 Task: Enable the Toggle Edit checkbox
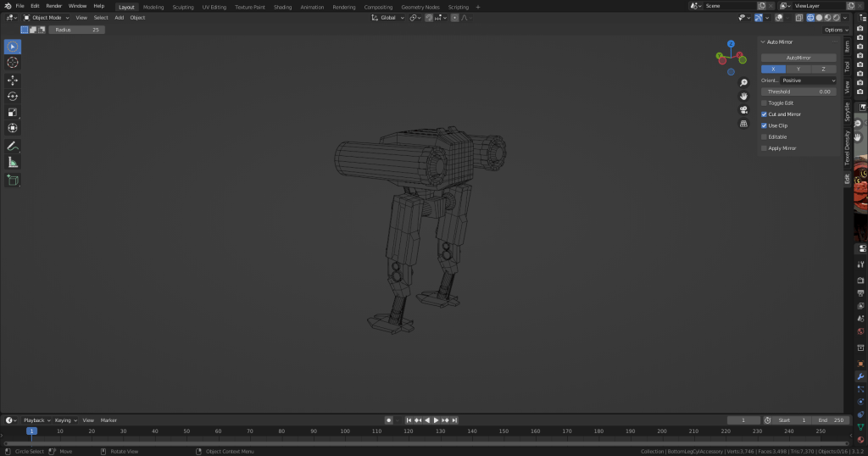[764, 103]
